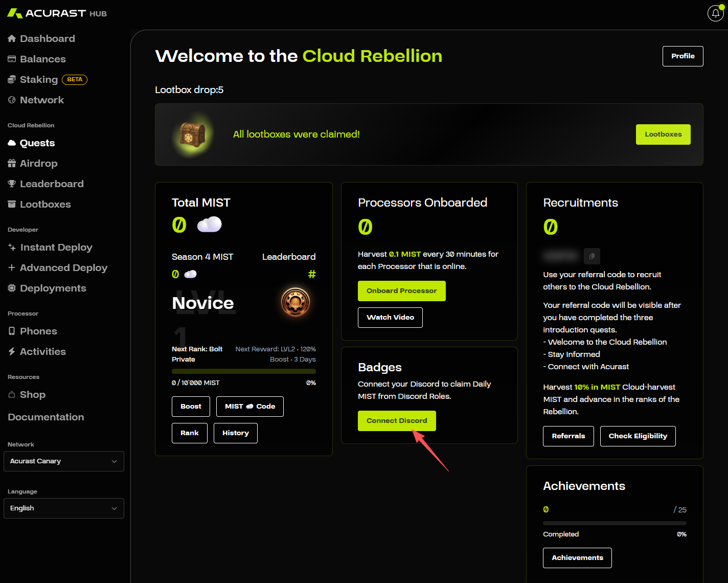Click the Total MIST cloud icon
Viewport: 728px width, 583px height.
[209, 225]
